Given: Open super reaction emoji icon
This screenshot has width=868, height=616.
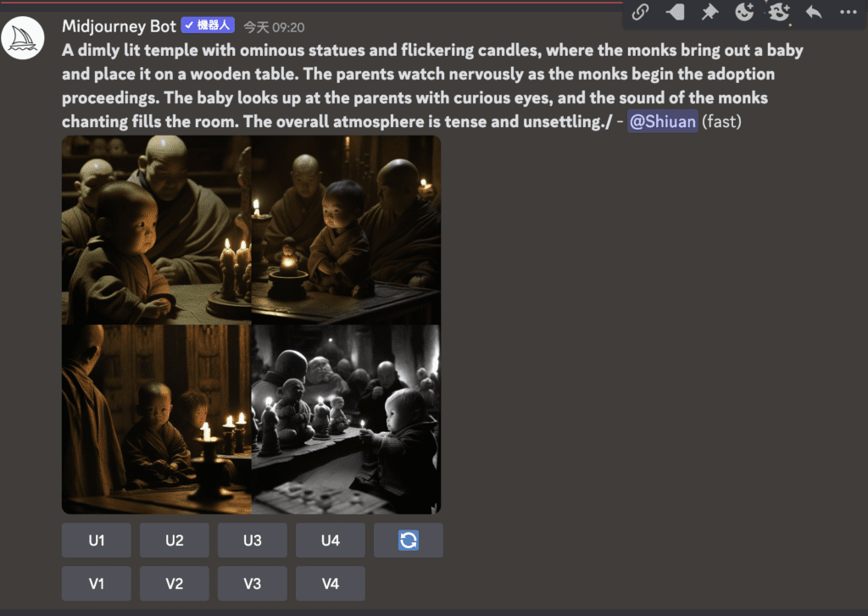Looking at the screenshot, I should 779,12.
